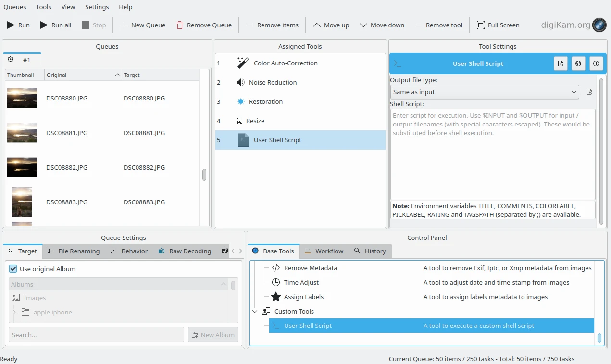This screenshot has height=364, width=611.
Task: Click the Full Screen toolbar icon
Action: tap(480, 25)
